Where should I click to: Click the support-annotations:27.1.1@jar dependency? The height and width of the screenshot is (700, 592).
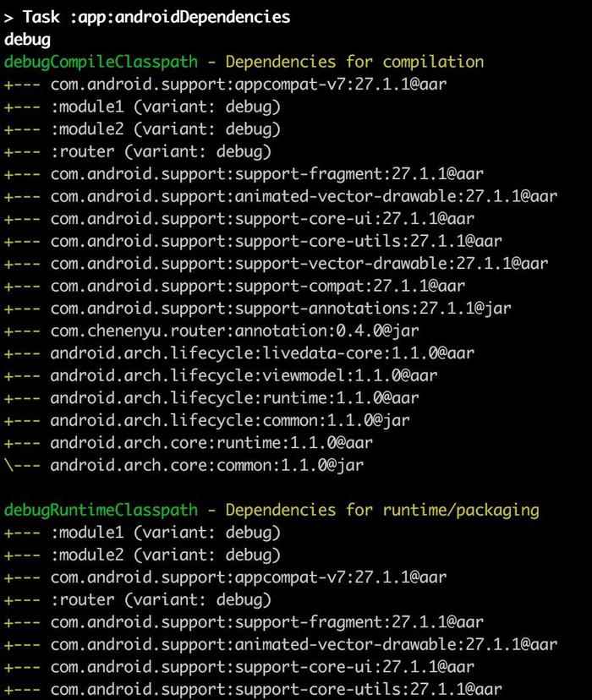point(281,309)
